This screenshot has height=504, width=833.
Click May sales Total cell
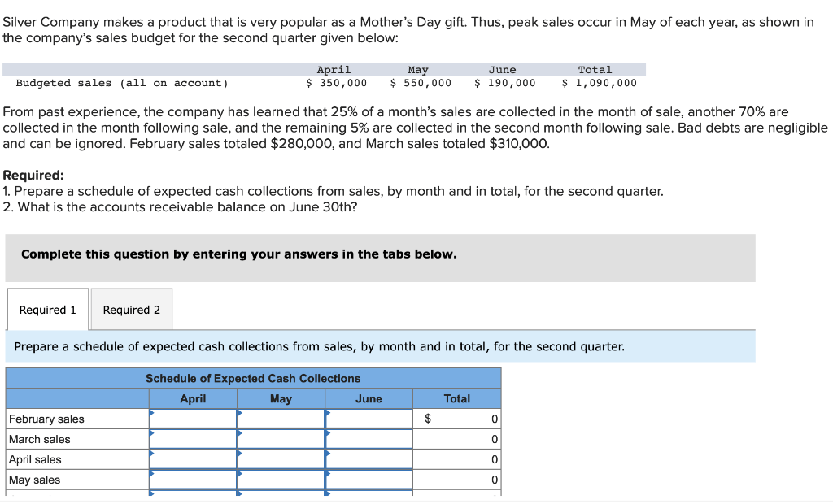click(x=457, y=480)
